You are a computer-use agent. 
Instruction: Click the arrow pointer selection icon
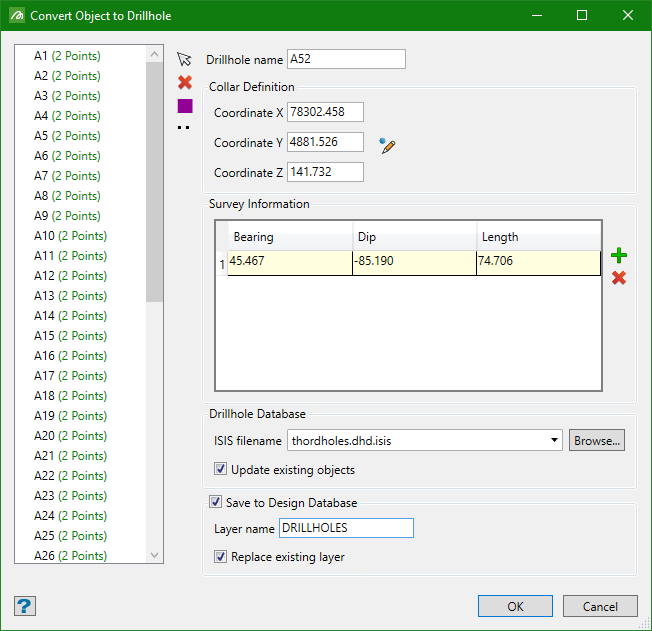pyautogui.click(x=184, y=60)
